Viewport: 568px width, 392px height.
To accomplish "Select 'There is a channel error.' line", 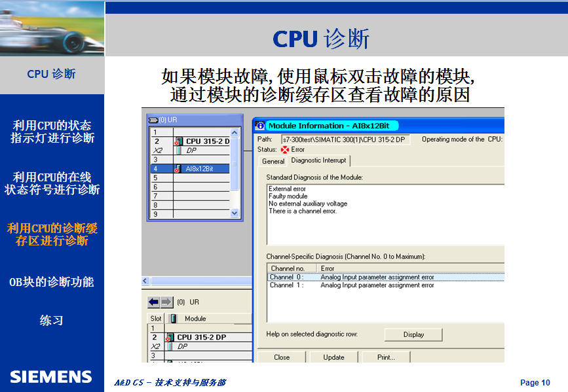I will click(303, 211).
